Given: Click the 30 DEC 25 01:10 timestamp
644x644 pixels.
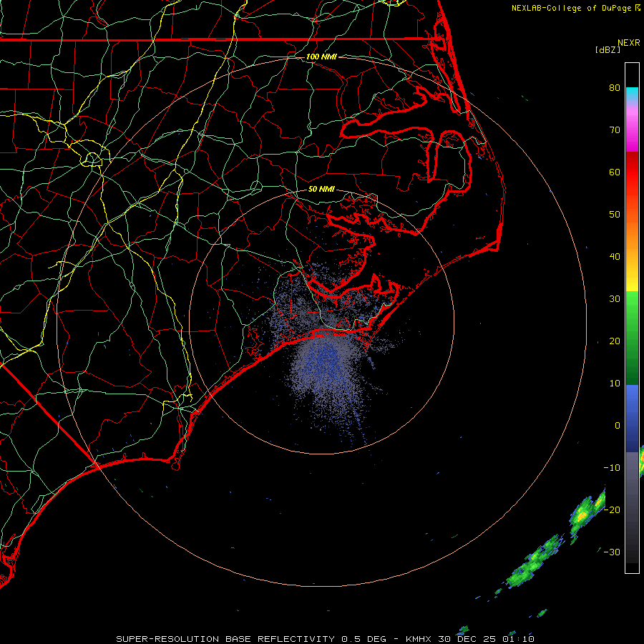Looking at the screenshot, I should tap(485, 639).
